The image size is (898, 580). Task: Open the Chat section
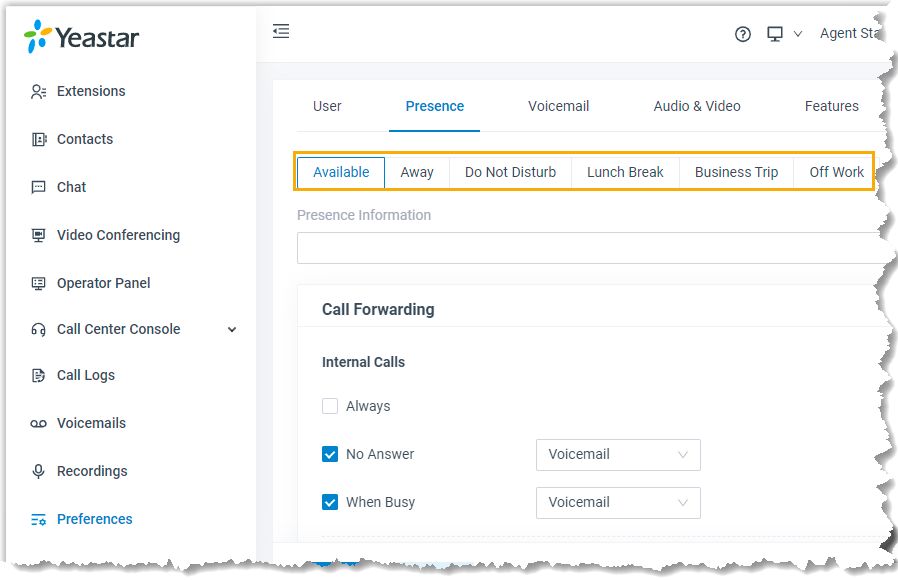(x=72, y=187)
